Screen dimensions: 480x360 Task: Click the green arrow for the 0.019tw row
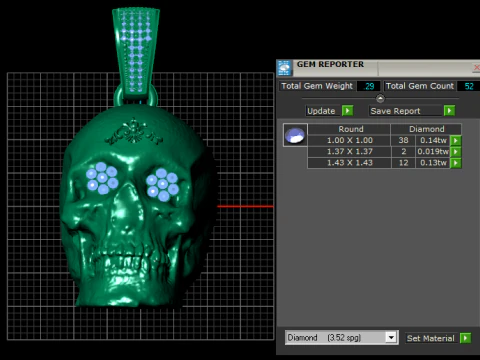456,152
